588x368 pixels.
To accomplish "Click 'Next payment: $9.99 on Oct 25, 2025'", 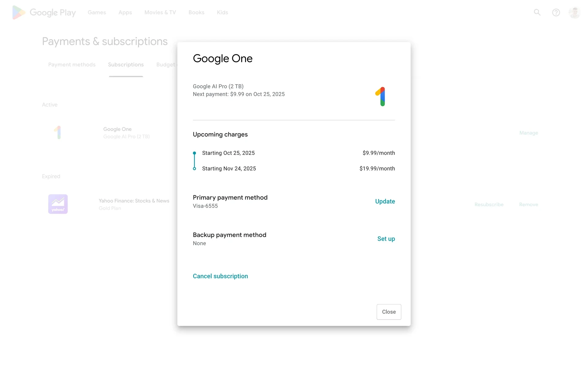I will tap(239, 94).
